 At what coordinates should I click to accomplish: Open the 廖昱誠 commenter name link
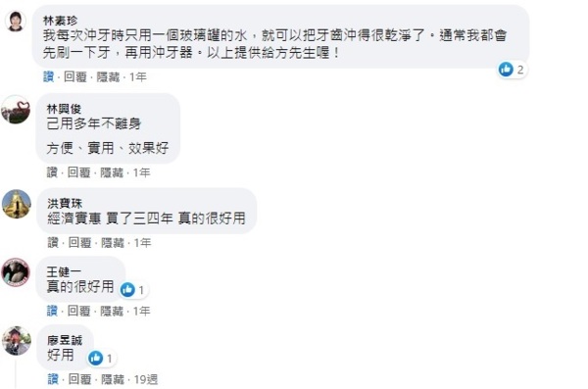point(65,340)
